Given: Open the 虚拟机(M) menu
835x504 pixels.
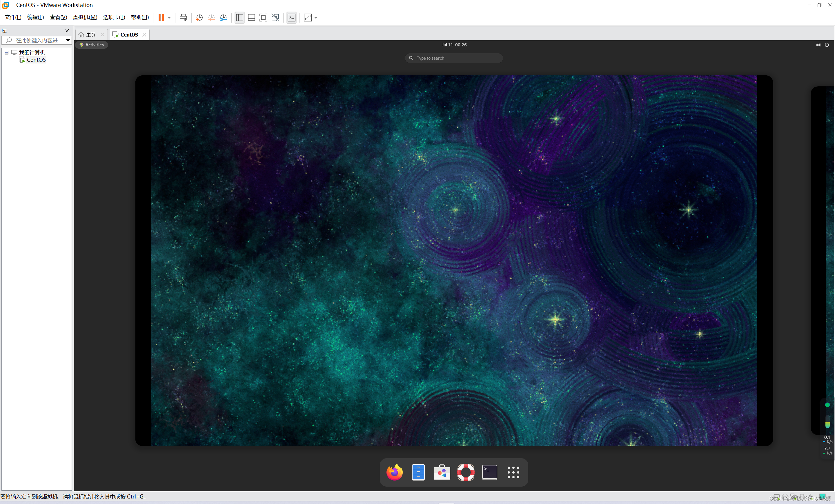Looking at the screenshot, I should point(85,17).
